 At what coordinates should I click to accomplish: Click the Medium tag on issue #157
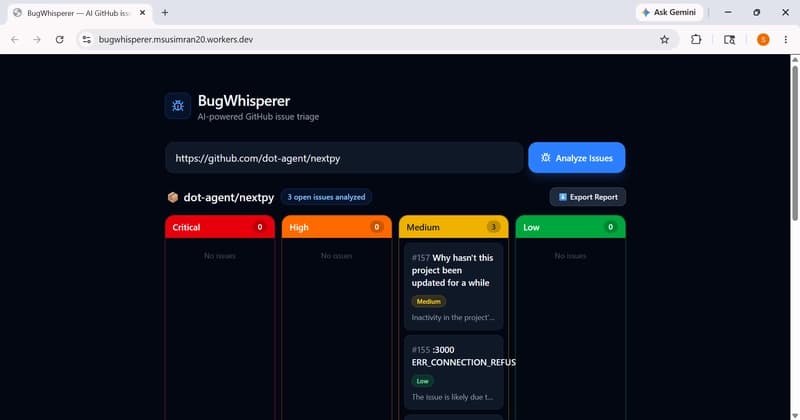point(429,301)
